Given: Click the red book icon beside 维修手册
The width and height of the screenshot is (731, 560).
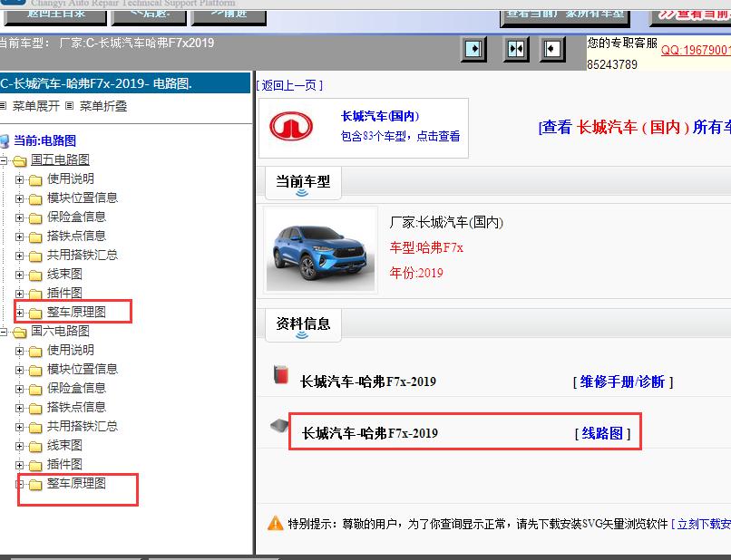Looking at the screenshot, I should [x=280, y=375].
